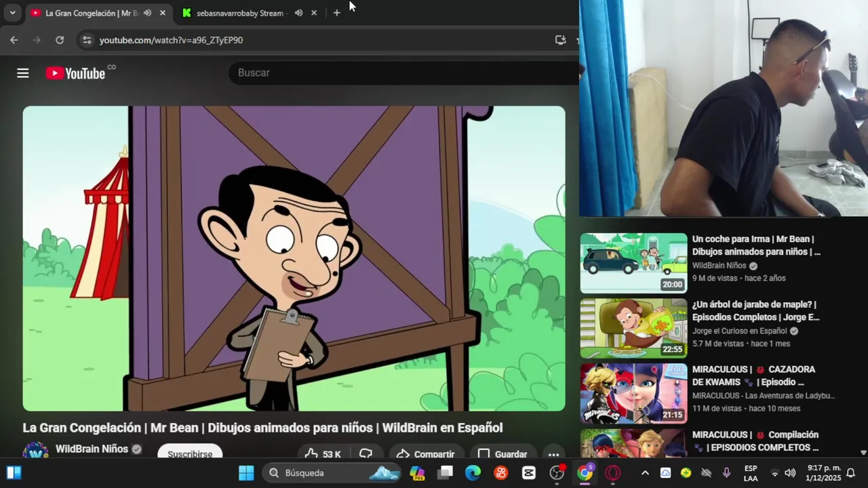This screenshot has width=868, height=488.
Task: Click the microphone tray icon
Action: (726, 473)
